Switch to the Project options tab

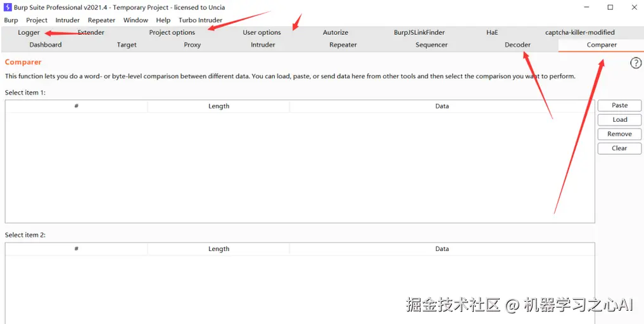[172, 32]
